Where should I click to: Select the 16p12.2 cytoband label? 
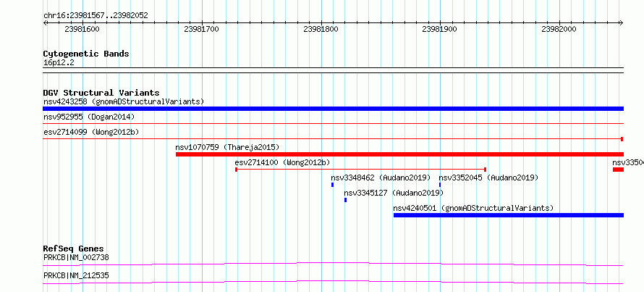tap(59, 62)
